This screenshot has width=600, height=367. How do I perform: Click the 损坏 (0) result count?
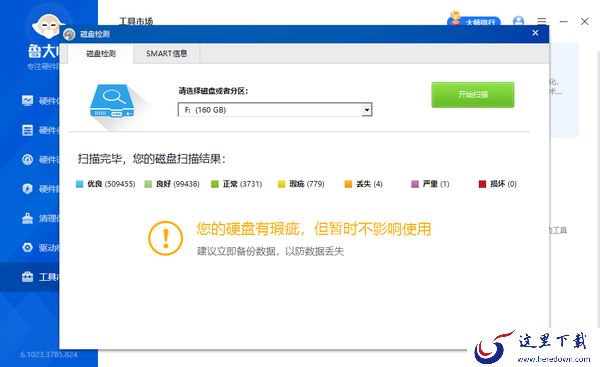pyautogui.click(x=504, y=184)
